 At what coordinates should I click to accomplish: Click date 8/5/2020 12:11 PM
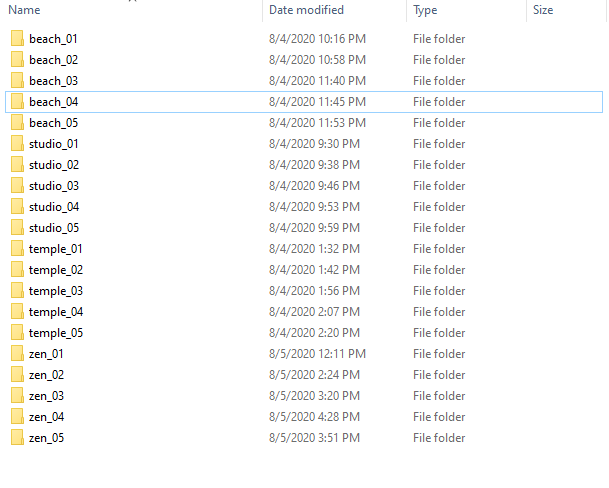pyautogui.click(x=317, y=354)
